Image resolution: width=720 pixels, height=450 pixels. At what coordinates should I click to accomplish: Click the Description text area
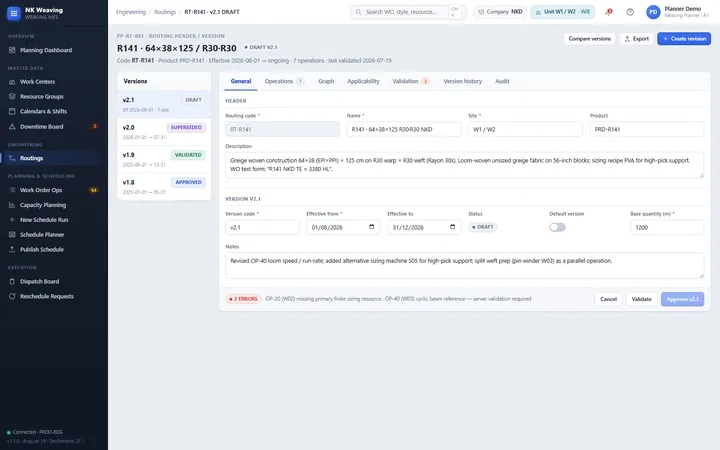coord(464,165)
